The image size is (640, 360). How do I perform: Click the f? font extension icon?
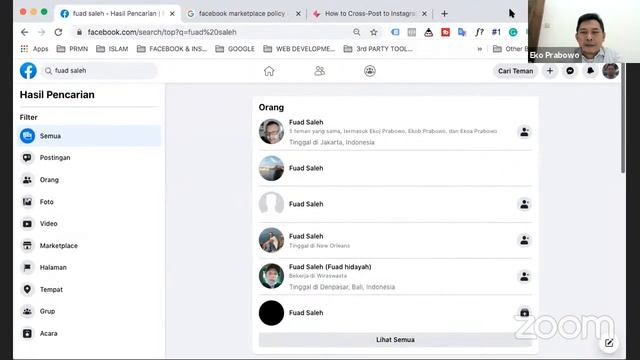[479, 32]
